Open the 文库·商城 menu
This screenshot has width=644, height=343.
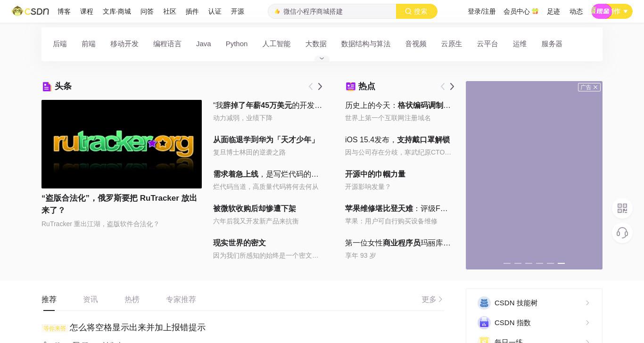117,11
